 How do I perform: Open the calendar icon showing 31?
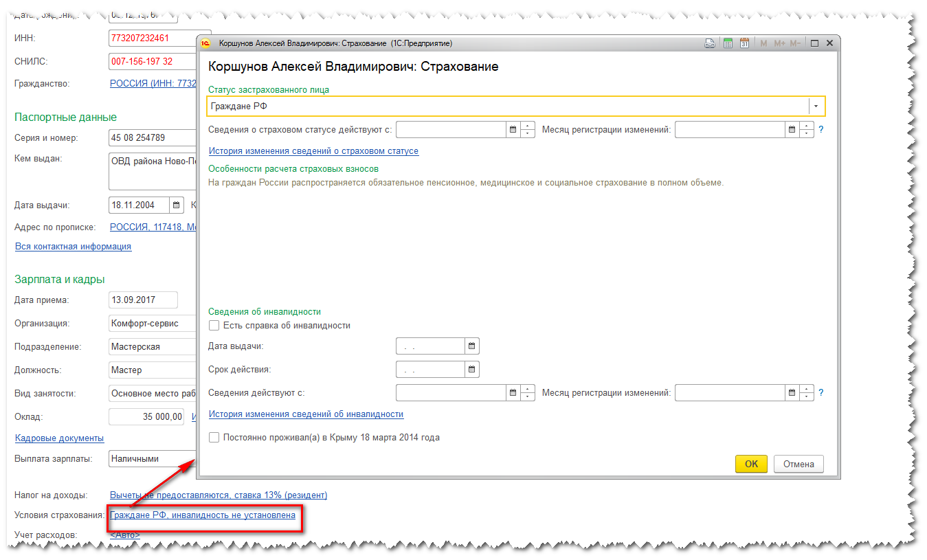744,43
